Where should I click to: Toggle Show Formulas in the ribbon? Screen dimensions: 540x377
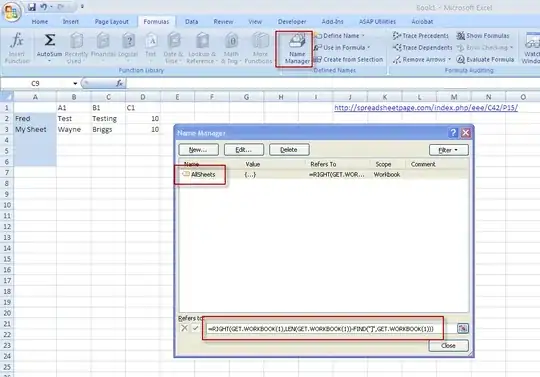point(482,36)
